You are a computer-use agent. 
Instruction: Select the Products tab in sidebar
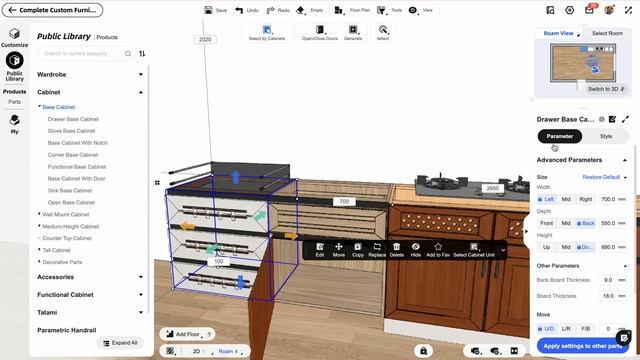tap(14, 92)
